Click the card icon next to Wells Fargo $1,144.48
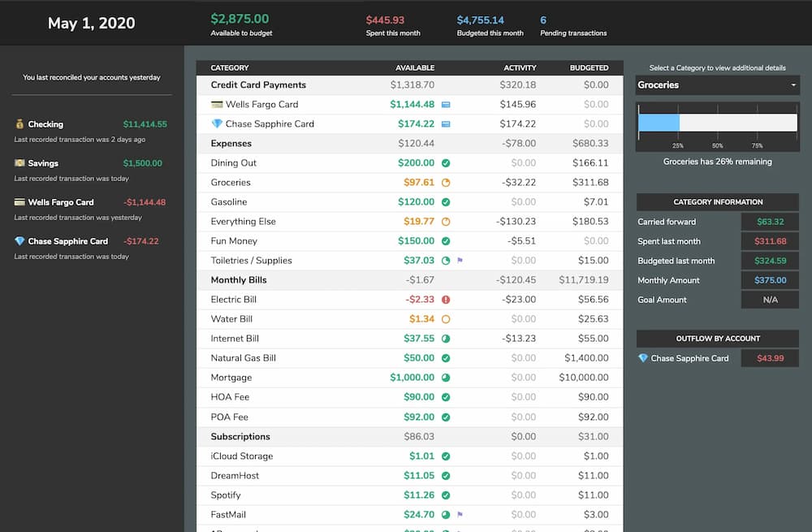Screen dimensions: 812x532 click(445, 105)
